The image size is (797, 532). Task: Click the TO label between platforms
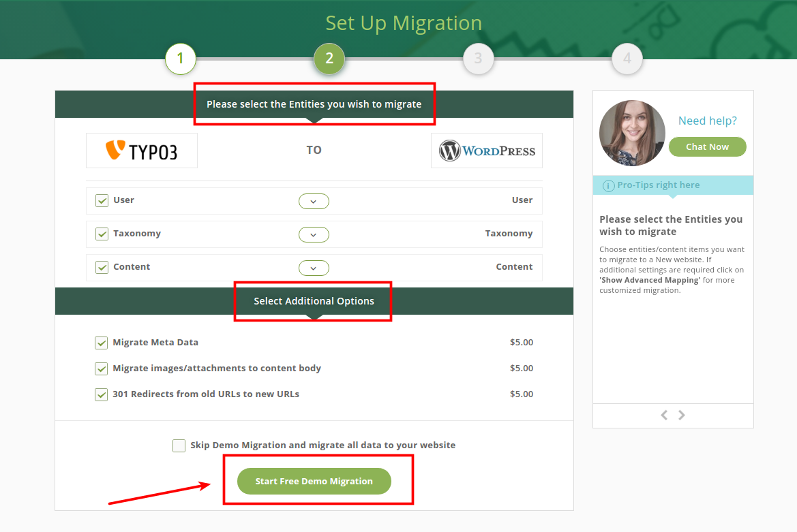[314, 151]
